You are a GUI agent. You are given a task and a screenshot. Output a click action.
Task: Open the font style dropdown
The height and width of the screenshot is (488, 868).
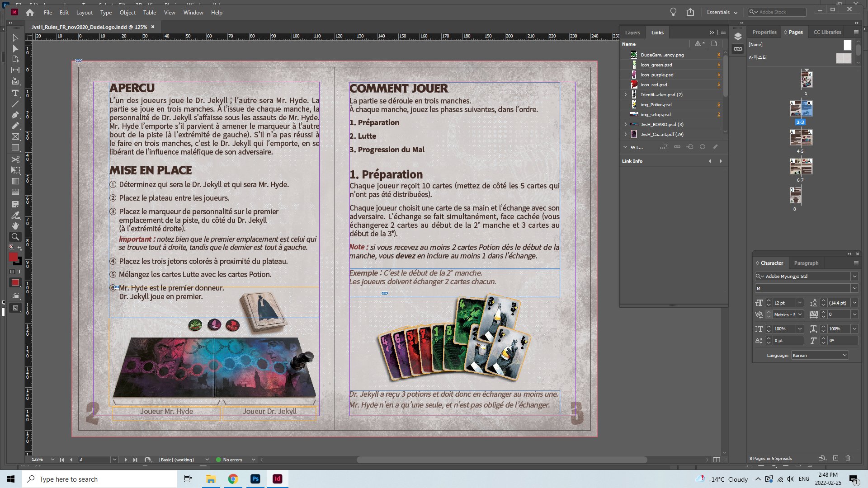tap(854, 288)
